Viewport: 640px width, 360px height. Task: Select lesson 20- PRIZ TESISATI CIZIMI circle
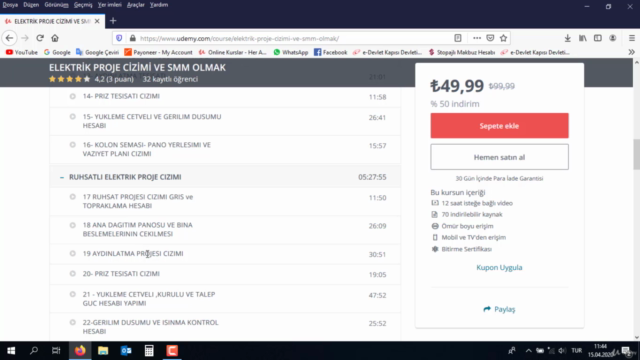coord(73,273)
